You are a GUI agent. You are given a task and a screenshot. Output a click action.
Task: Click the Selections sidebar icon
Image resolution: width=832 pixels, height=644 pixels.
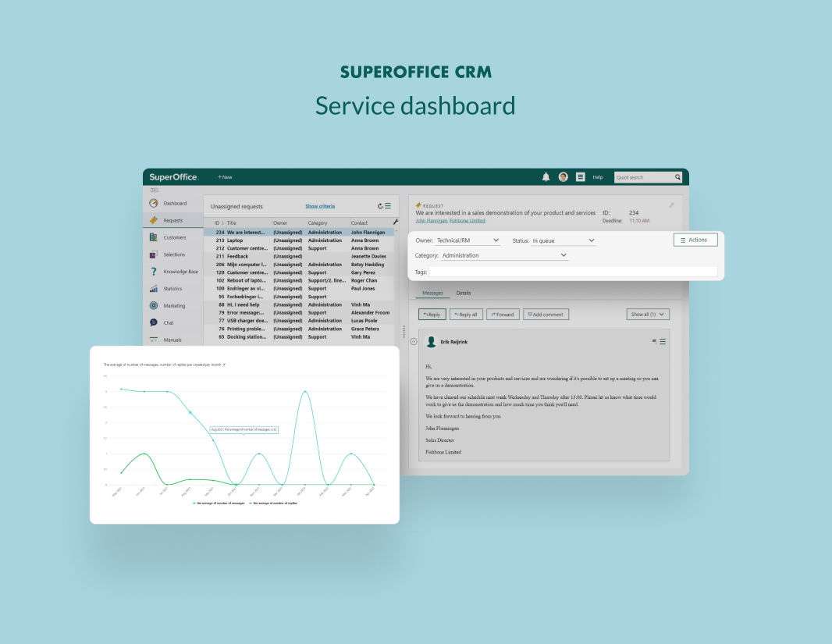click(x=153, y=254)
